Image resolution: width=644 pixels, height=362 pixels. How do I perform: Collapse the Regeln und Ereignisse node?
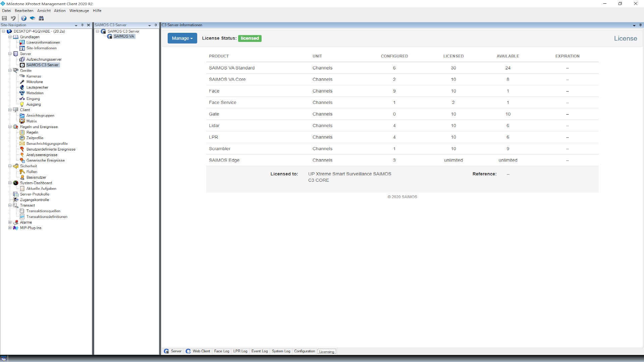point(10,127)
